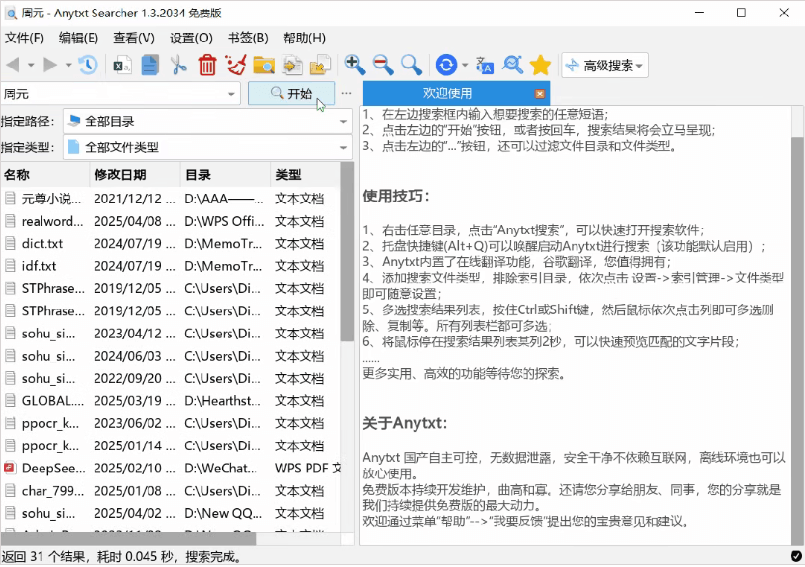805x567 pixels.
Task: Open the forward button dropdown arrow
Action: [68, 65]
